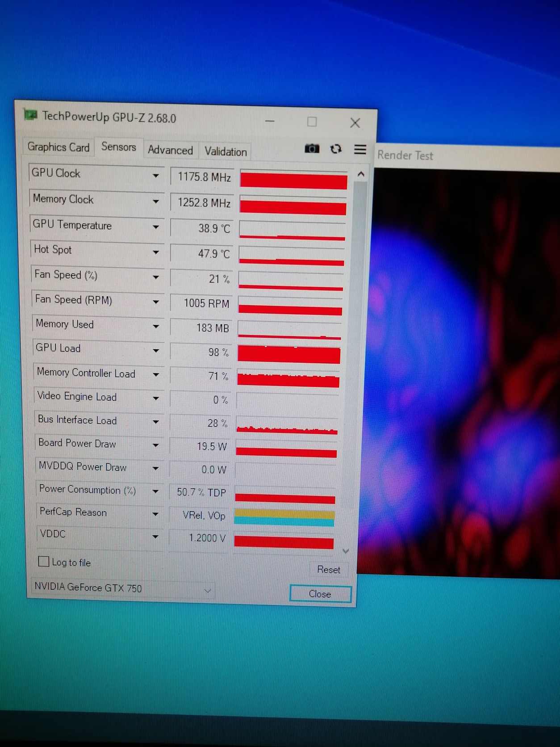The height and width of the screenshot is (747, 560).
Task: Open the Bus Interface Load dropdown
Action: pyautogui.click(x=155, y=422)
